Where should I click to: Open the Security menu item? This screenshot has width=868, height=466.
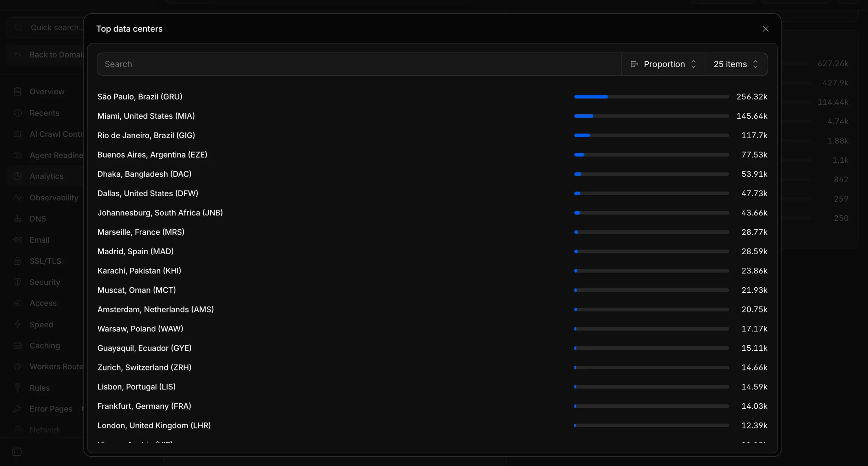45,282
